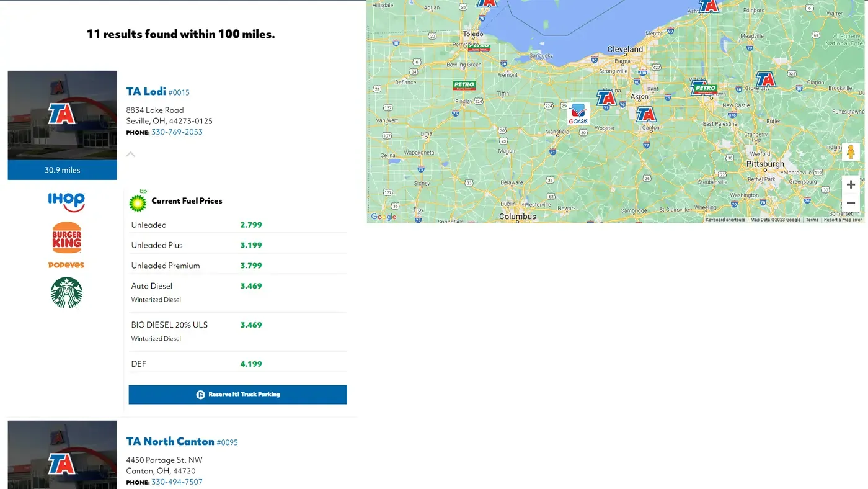This screenshot has height=489, width=868.
Task: Click the BIO DIESEL 20% ULS label
Action: point(169,325)
